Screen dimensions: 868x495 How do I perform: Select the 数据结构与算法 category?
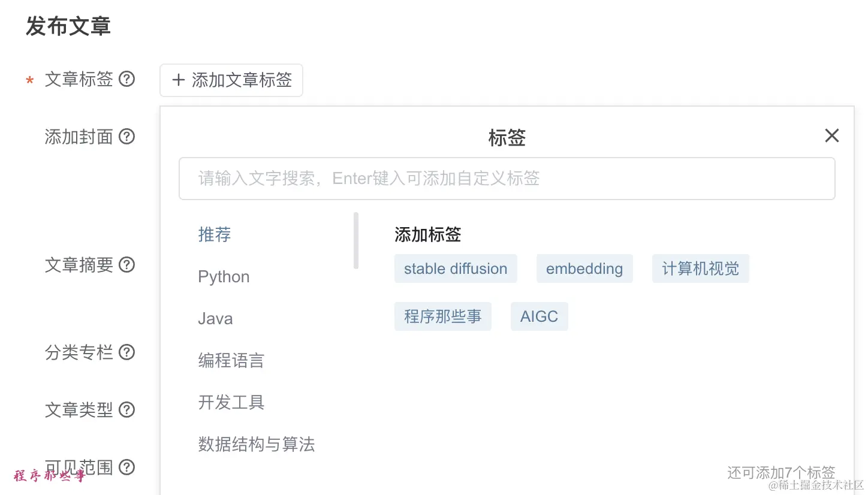(x=256, y=445)
